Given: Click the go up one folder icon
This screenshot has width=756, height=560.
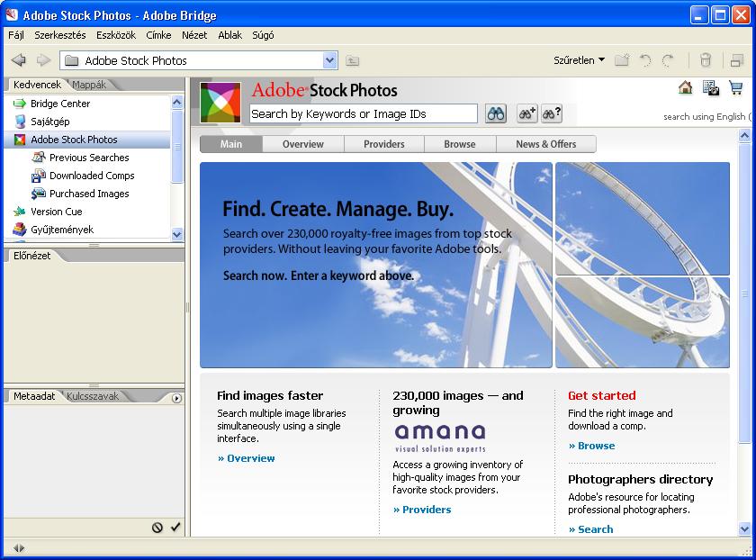Looking at the screenshot, I should [353, 61].
